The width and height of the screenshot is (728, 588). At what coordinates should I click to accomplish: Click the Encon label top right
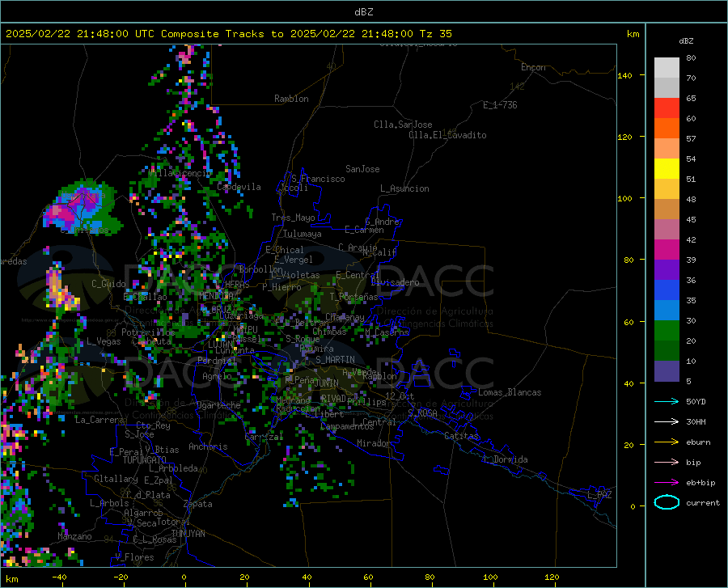534,67
